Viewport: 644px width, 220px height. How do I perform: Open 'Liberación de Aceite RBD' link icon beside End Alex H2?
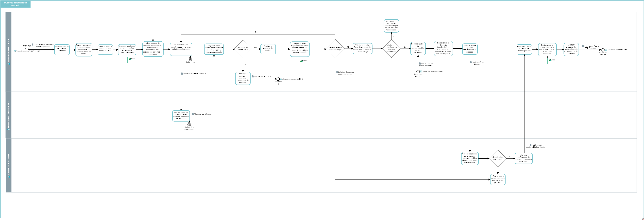pyautogui.click(x=281, y=79)
